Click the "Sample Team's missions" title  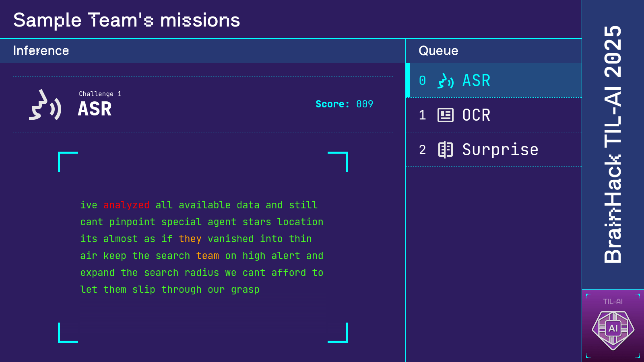coord(126,20)
